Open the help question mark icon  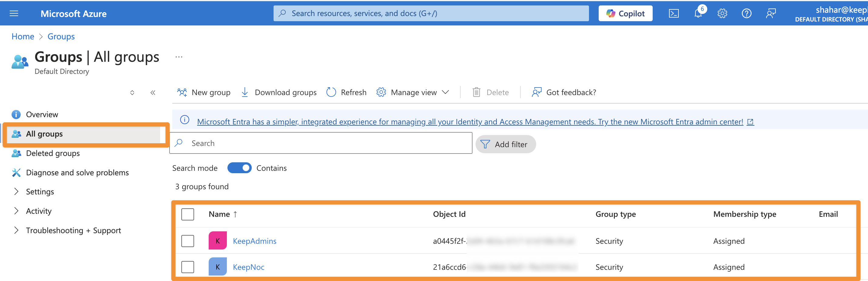coord(746,13)
